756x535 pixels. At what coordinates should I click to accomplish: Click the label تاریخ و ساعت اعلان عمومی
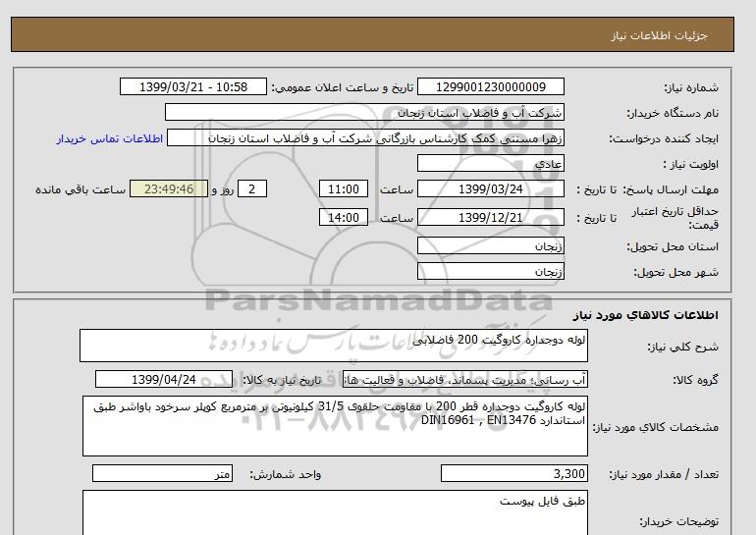click(x=343, y=87)
